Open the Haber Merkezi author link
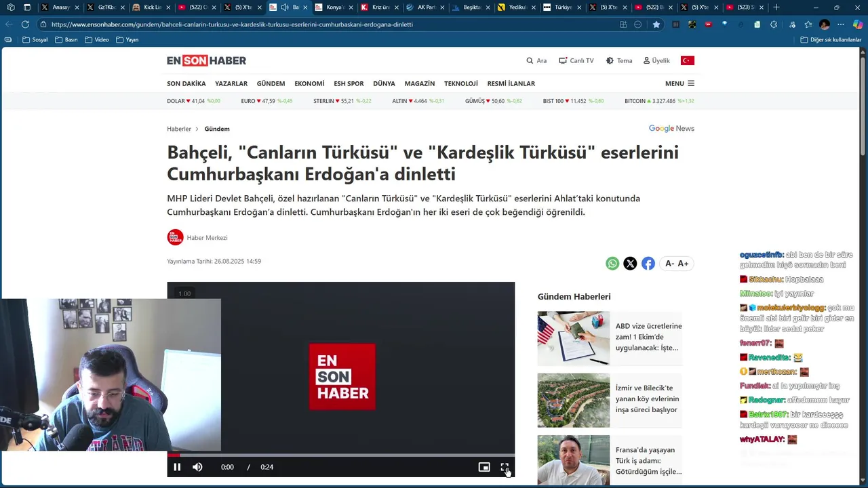The height and width of the screenshot is (488, 868). coord(207,238)
